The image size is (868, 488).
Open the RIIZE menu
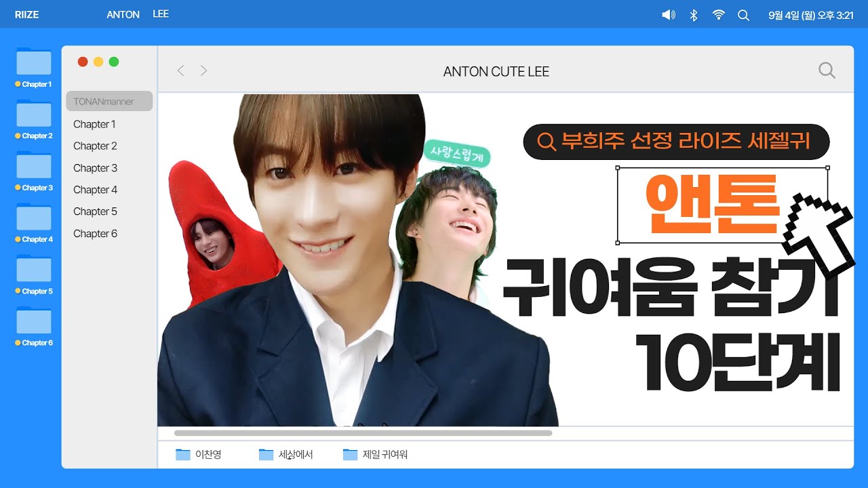[x=26, y=14]
